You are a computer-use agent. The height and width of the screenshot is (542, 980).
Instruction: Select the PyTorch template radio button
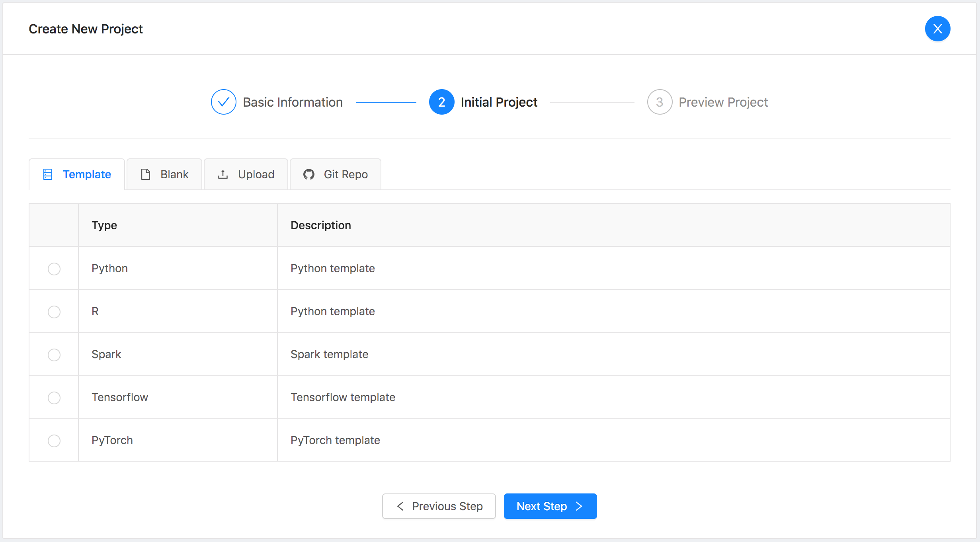[x=54, y=441]
